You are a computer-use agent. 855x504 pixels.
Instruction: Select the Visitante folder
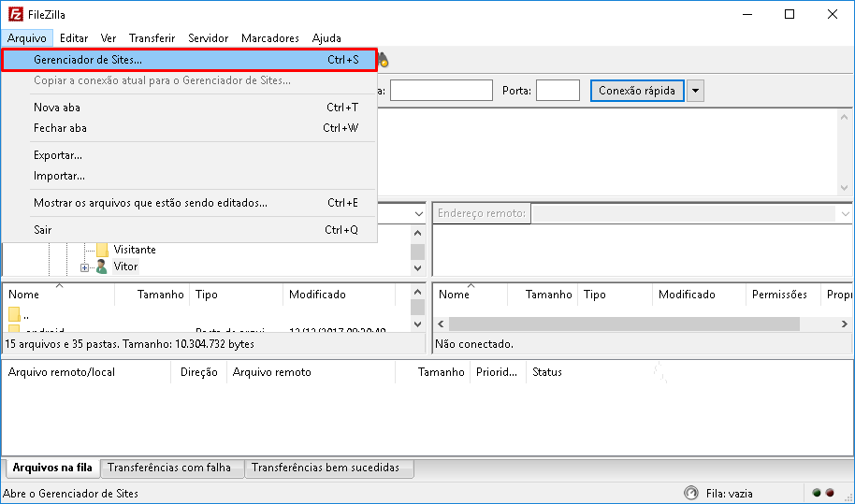point(135,250)
